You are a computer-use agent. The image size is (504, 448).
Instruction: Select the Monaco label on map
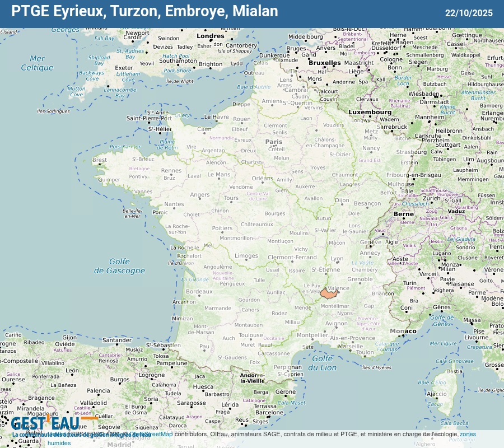coord(403,331)
